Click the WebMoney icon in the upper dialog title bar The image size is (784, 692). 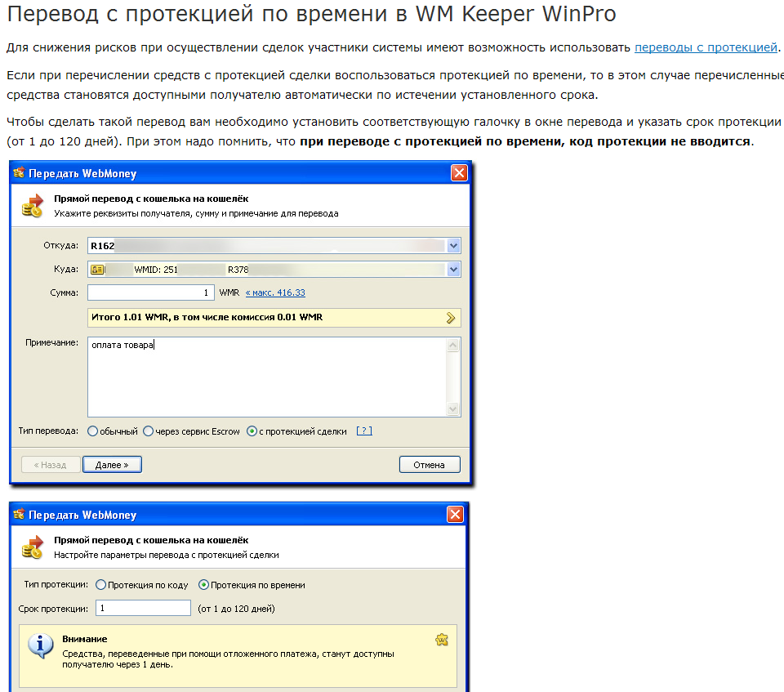click(19, 173)
